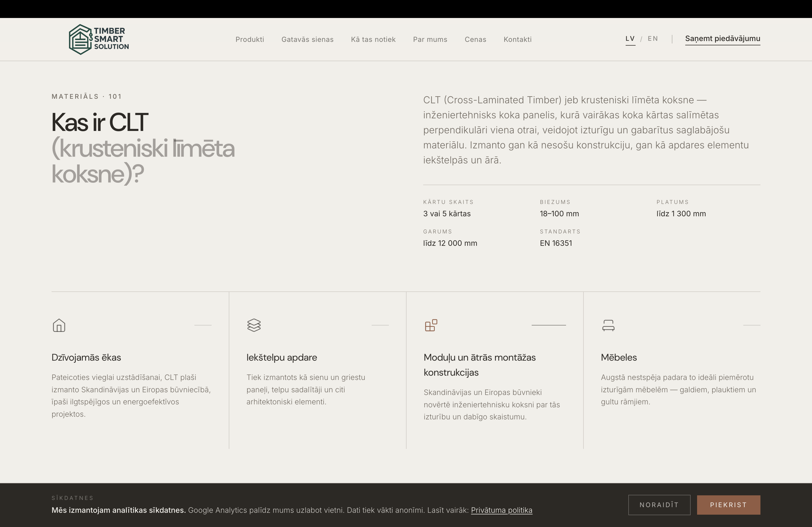Click the CLT intro paragraph
The width and height of the screenshot is (812, 527).
click(586, 130)
